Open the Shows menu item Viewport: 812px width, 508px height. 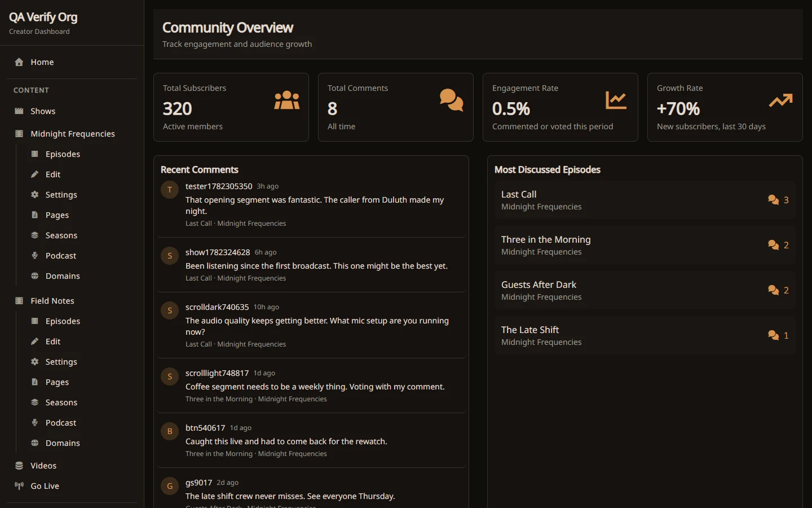pyautogui.click(x=72, y=111)
